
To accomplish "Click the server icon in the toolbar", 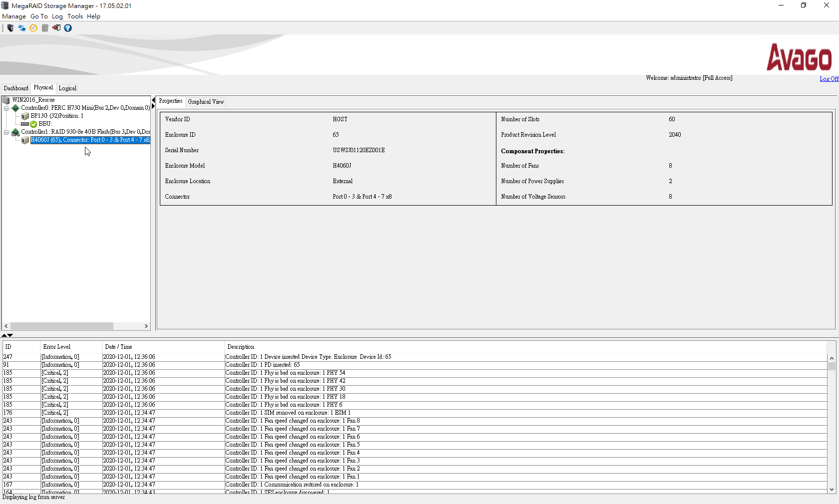I will [10, 28].
